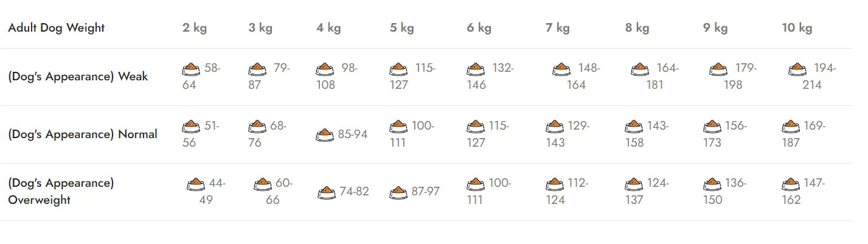Click the bowl icon beside 147-162
The width and height of the screenshot is (868, 244).
[x=791, y=183]
